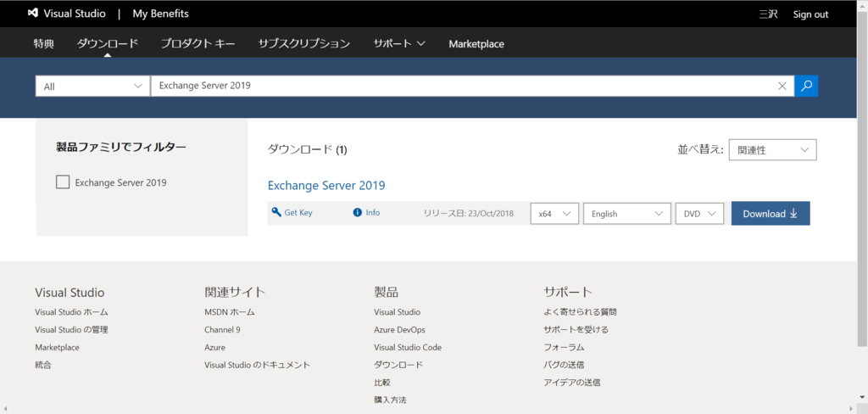This screenshot has height=414, width=868.
Task: Open footer link ダウンロード under 製品
Action: click(398, 366)
